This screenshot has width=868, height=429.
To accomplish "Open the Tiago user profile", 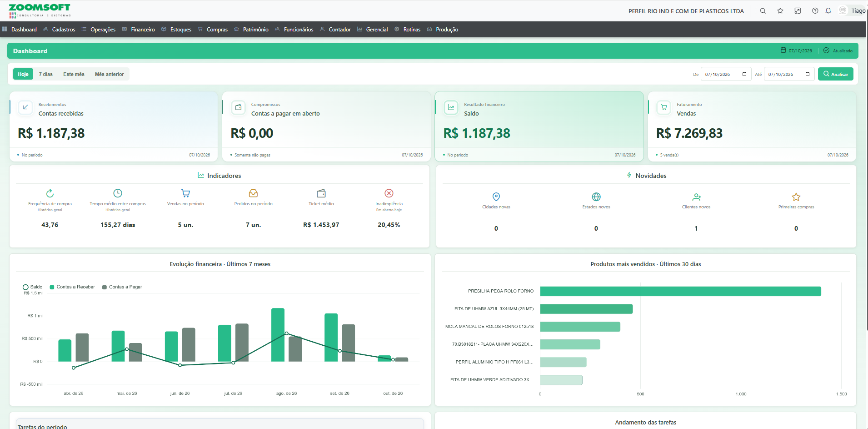I will (x=853, y=10).
